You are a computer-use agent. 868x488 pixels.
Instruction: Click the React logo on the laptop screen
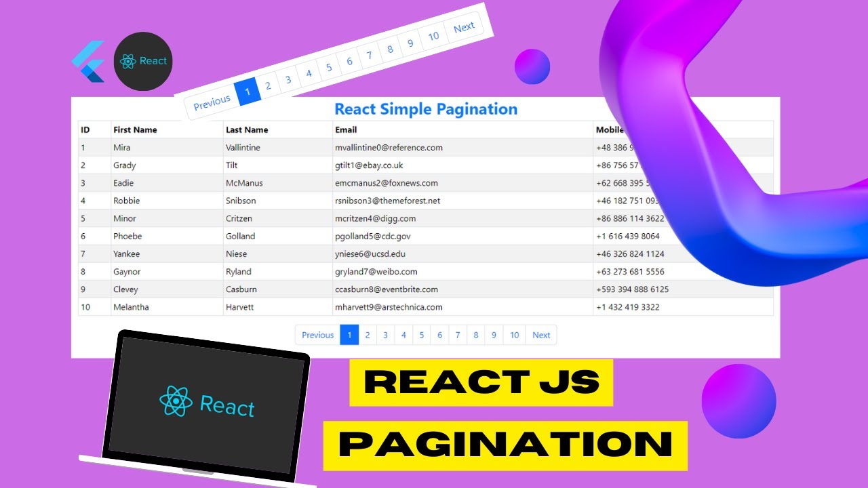coord(207,403)
